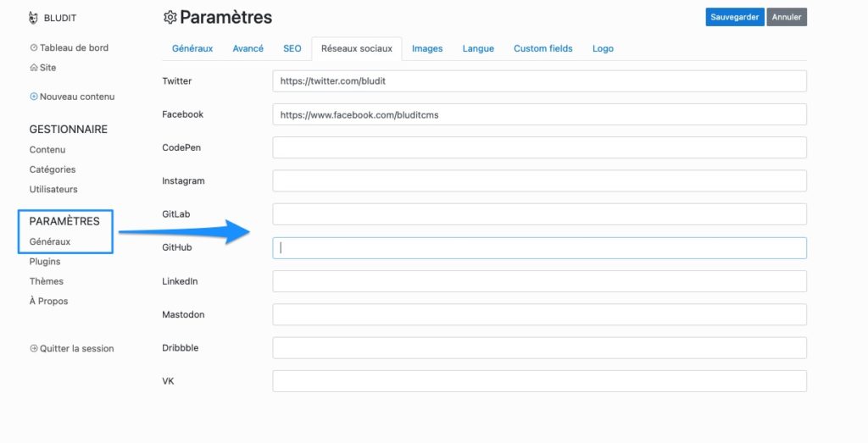Open the Site link in sidebar

47,68
